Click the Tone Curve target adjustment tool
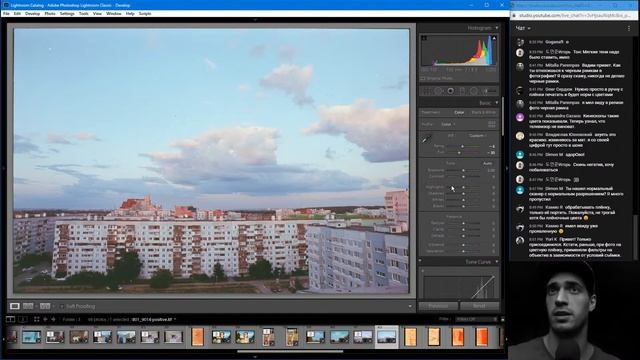Image resolution: width=640 pixels, height=360 pixels. click(x=423, y=271)
